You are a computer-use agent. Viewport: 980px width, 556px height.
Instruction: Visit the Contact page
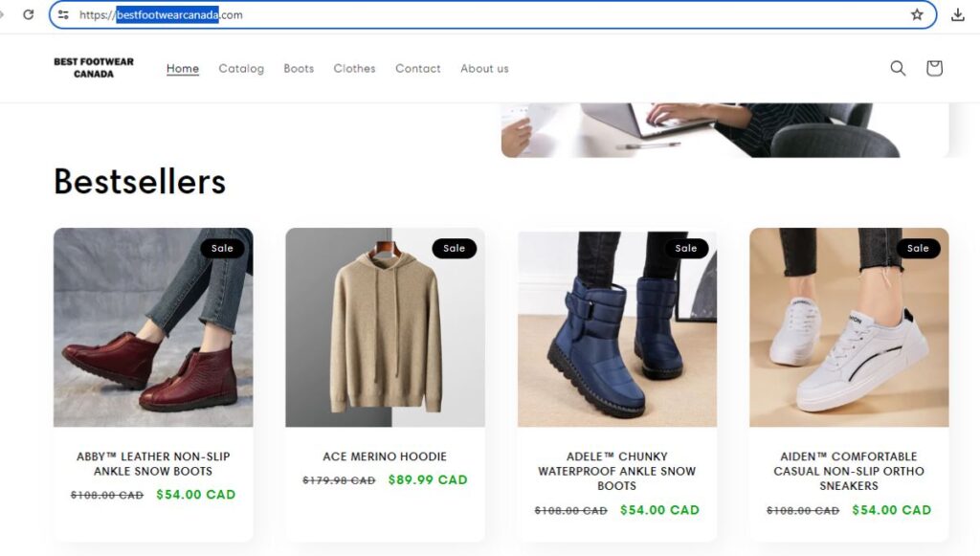click(417, 68)
